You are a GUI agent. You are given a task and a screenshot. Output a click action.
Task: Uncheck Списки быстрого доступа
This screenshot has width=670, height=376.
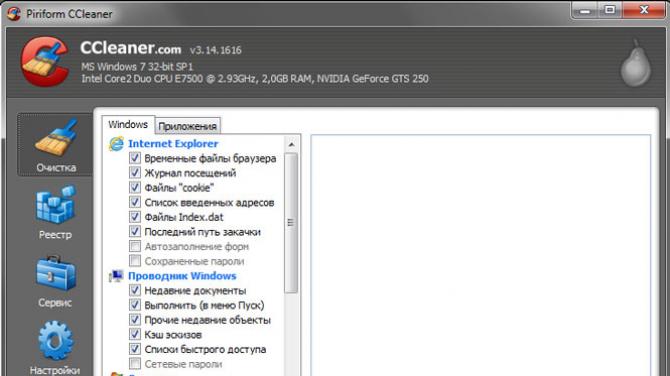click(135, 350)
